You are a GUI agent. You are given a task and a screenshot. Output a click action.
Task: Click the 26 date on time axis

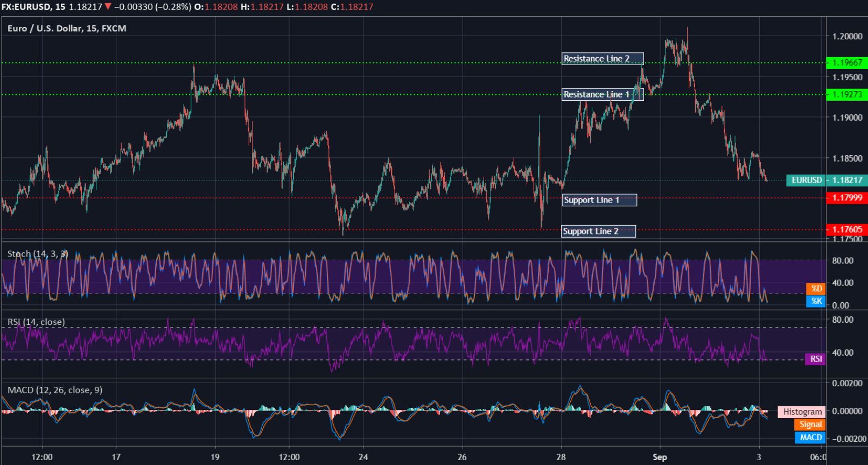(462, 457)
